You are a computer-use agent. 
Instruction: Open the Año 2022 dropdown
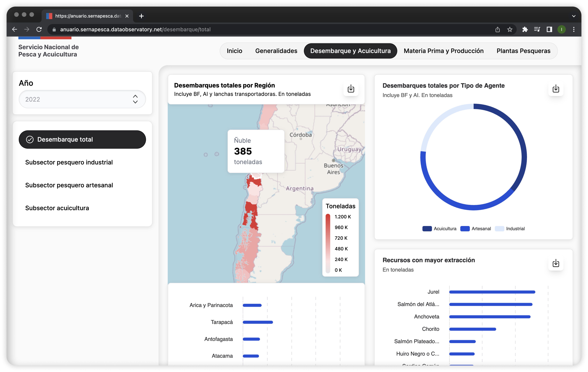coord(82,99)
